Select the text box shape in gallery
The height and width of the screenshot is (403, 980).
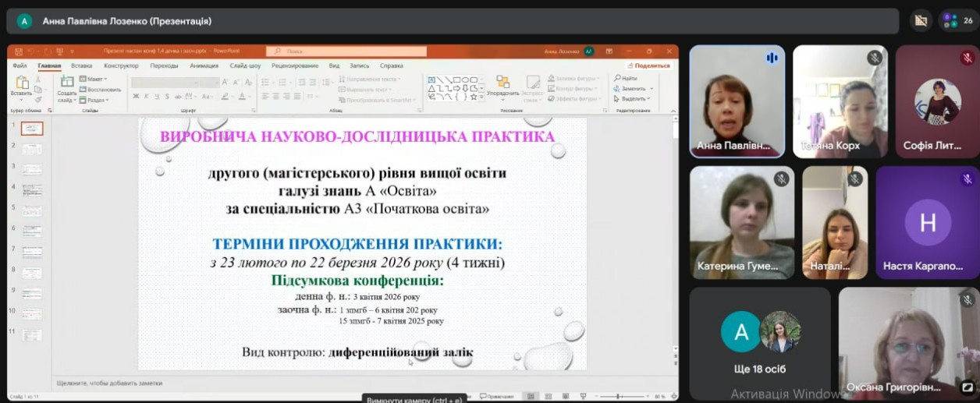pos(432,79)
